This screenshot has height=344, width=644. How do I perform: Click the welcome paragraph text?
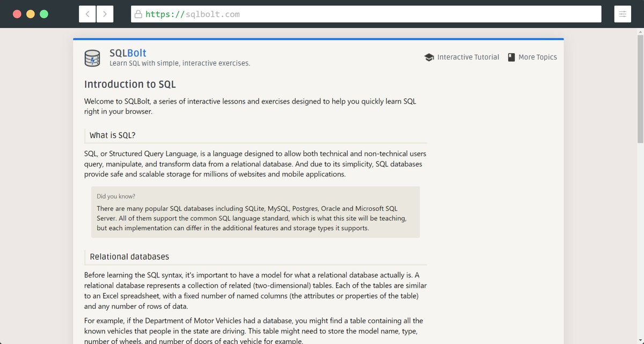[250, 106]
